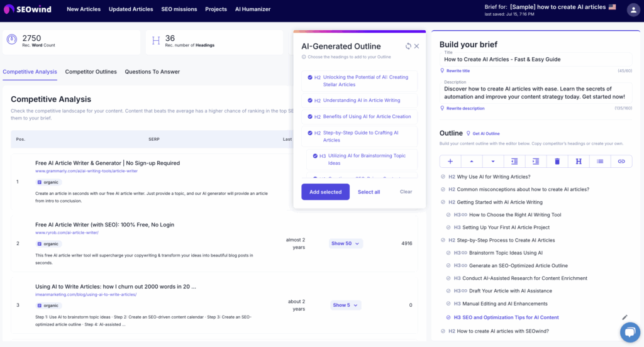Toggle 'Utilizing AI for Brainstorming Topic Ideas' checkbox
The width and height of the screenshot is (644, 347).
click(x=315, y=156)
